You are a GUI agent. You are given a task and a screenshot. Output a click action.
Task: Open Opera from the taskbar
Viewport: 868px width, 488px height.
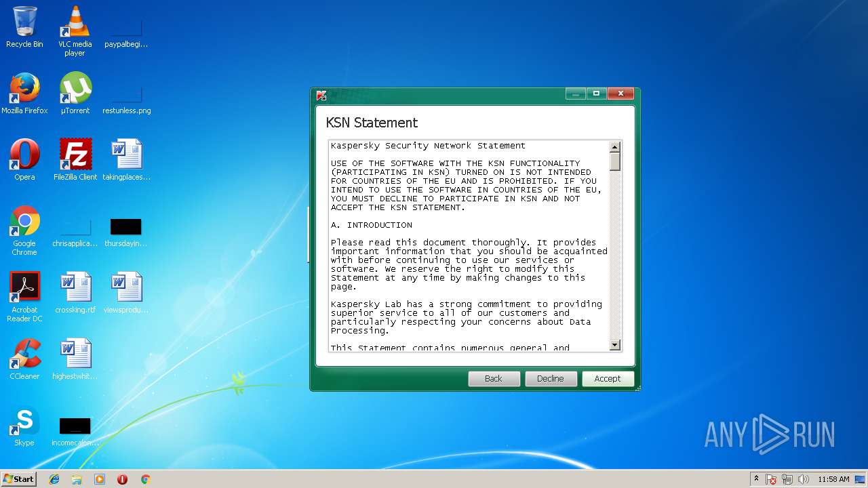coord(122,479)
